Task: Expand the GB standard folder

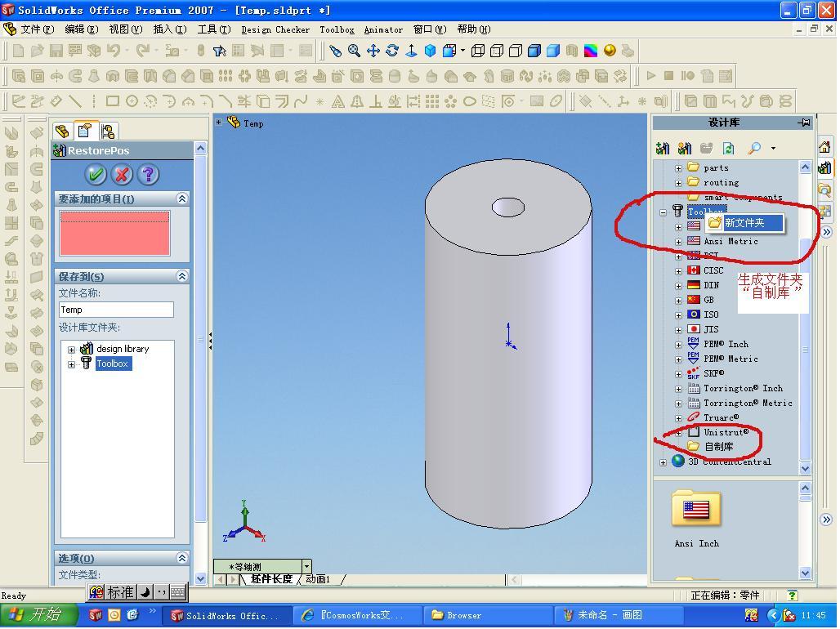Action: [x=678, y=301]
